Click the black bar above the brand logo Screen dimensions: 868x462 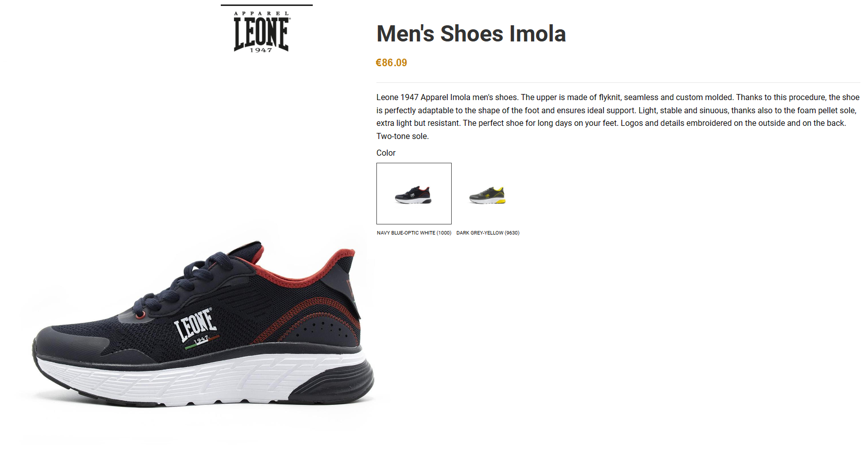267,5
